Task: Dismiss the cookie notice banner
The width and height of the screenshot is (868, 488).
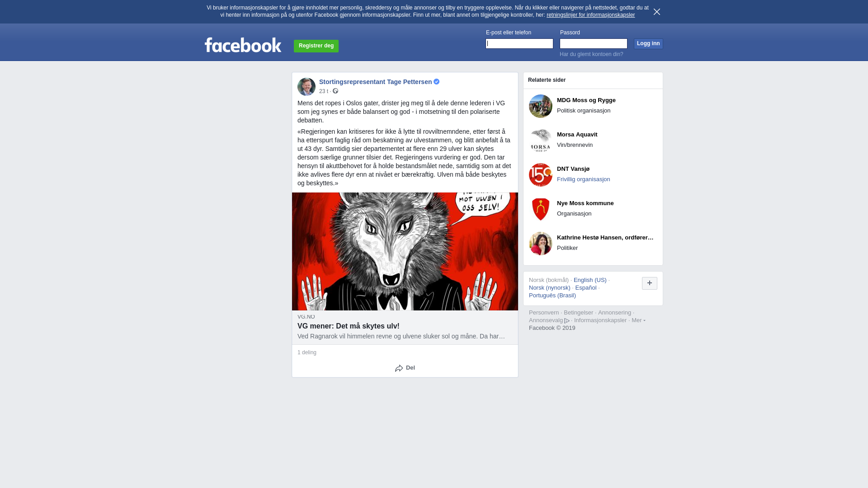Action: [x=657, y=12]
